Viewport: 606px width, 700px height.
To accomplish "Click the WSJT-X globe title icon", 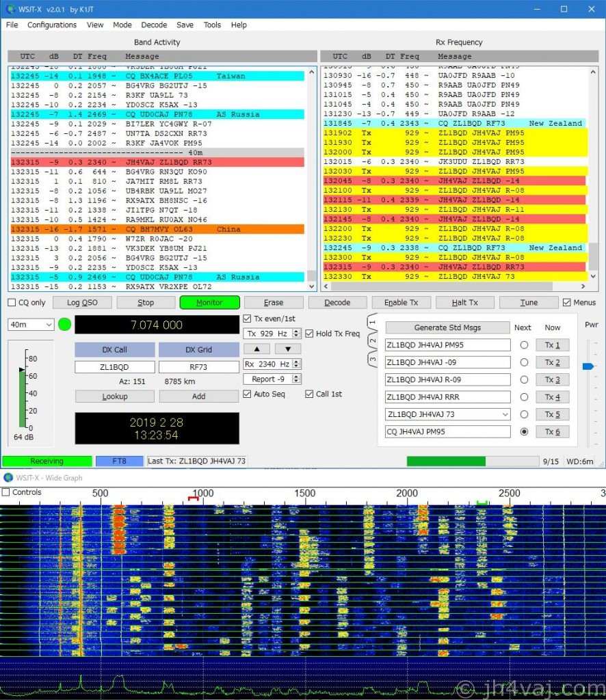I will 11,9.
